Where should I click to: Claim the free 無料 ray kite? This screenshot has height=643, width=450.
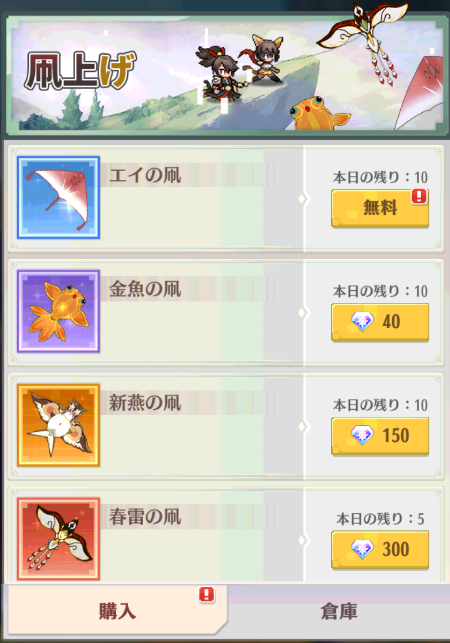[380, 208]
